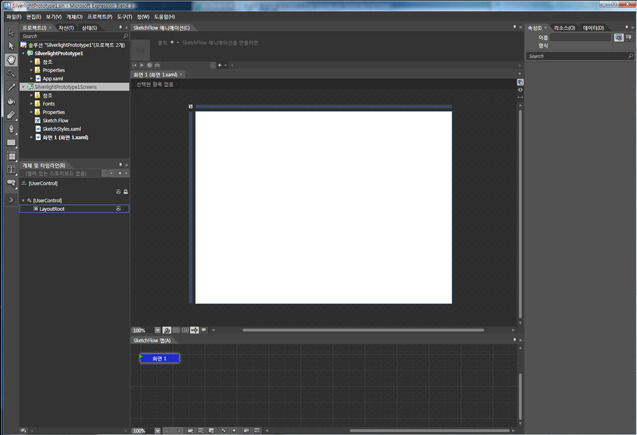Viewport: 637px width, 435px height.
Task: Play the SketchFlow animation
Action: (x=142, y=65)
